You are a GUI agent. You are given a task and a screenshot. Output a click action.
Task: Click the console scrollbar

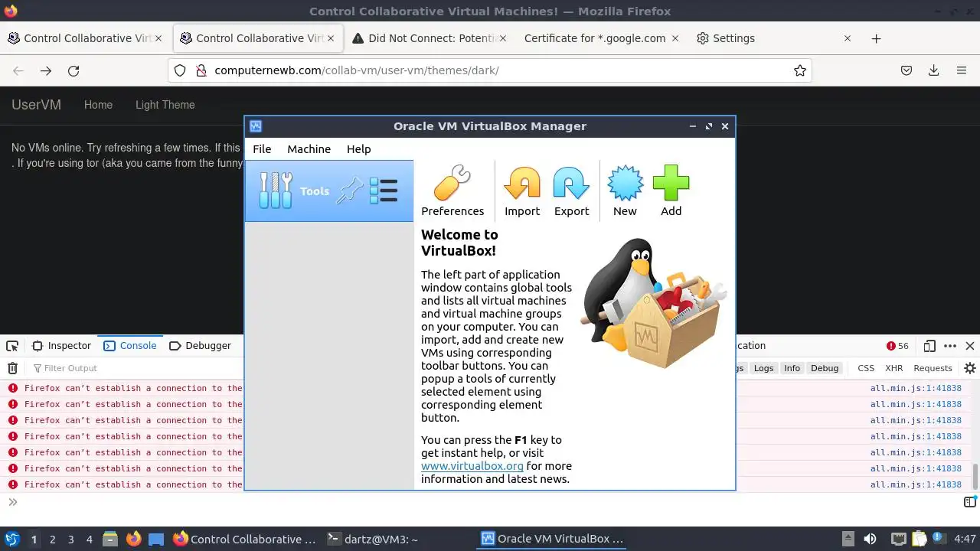pyautogui.click(x=975, y=476)
